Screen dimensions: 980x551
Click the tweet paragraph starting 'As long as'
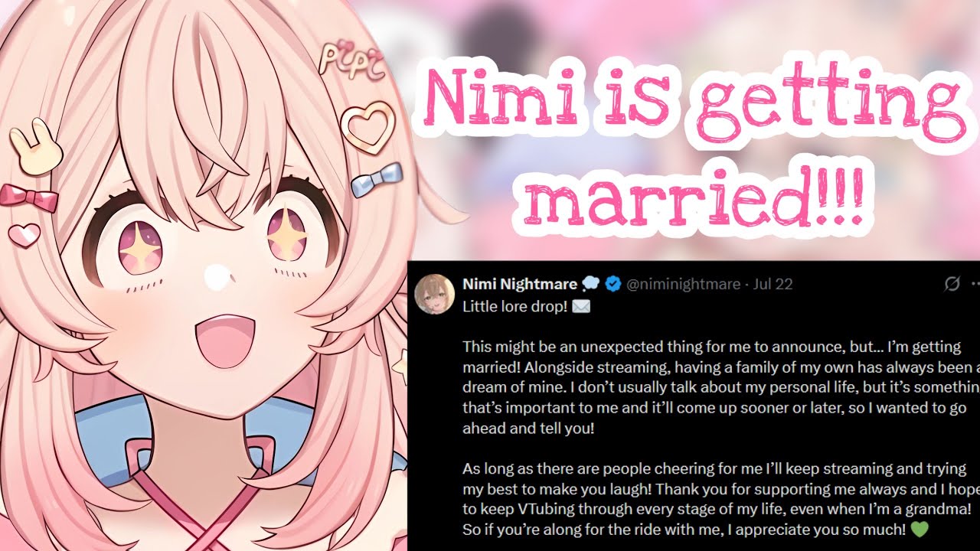720,498
